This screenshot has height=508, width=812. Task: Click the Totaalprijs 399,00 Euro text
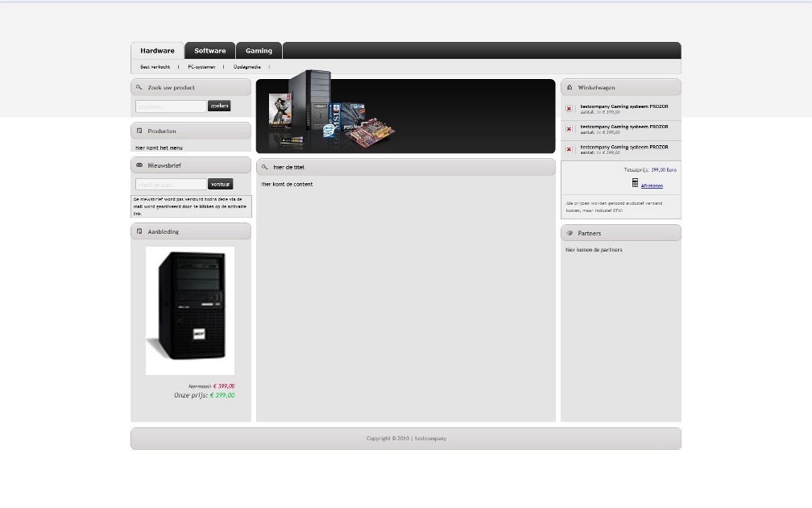(650, 169)
